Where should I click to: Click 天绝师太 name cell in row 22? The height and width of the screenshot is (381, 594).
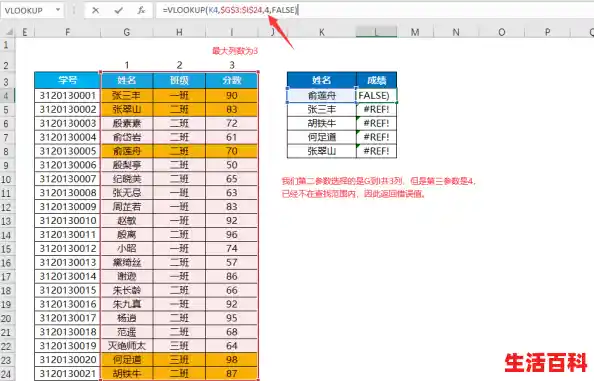tap(127, 346)
